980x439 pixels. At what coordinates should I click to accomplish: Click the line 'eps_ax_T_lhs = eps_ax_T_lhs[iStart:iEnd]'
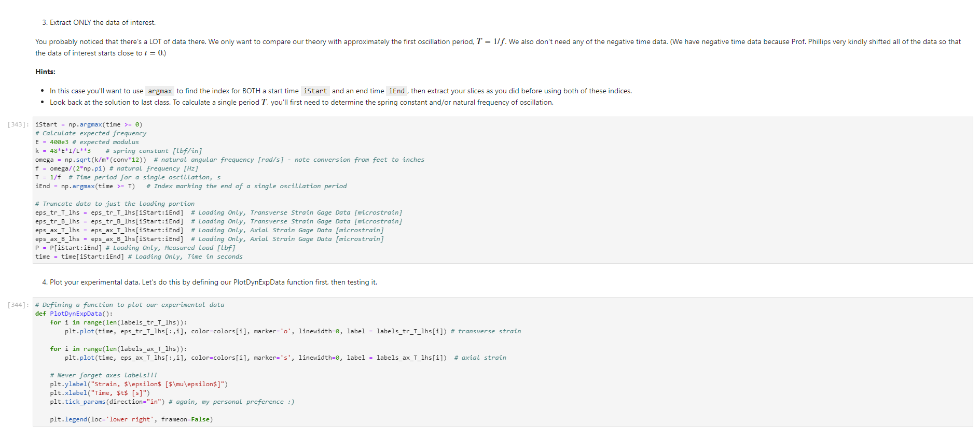tap(210, 230)
